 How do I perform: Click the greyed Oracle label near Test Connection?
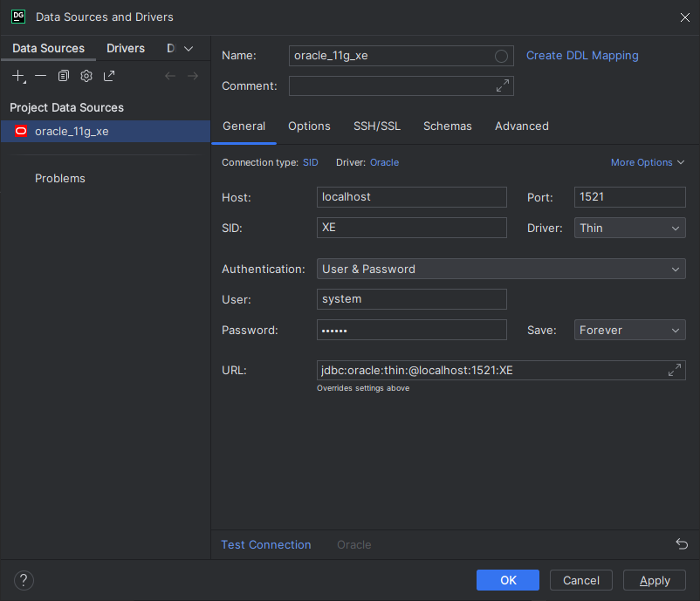[354, 545]
